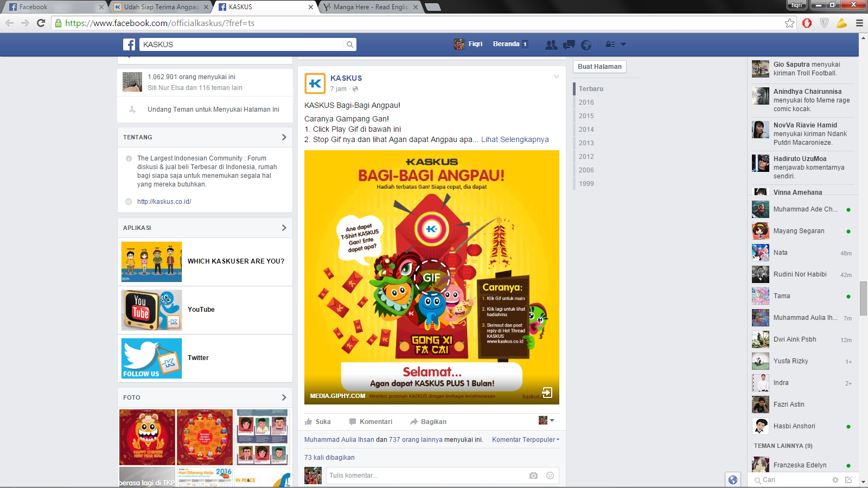Open the Chrome hamburger menu
This screenshot has width=868, height=488.
pos(859,23)
